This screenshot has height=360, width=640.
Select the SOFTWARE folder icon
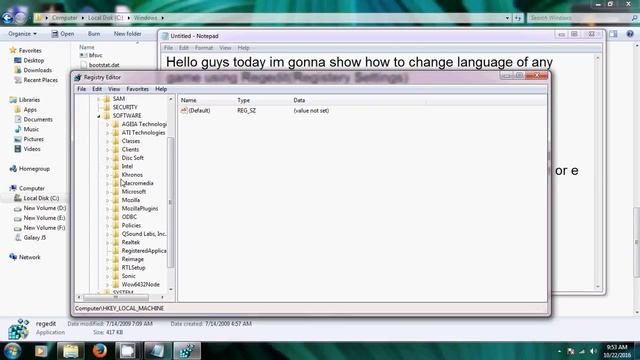pyautogui.click(x=107, y=116)
